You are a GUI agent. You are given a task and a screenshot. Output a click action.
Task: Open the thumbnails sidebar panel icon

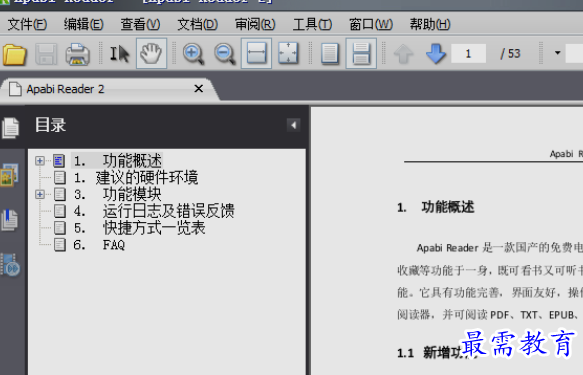click(x=10, y=175)
